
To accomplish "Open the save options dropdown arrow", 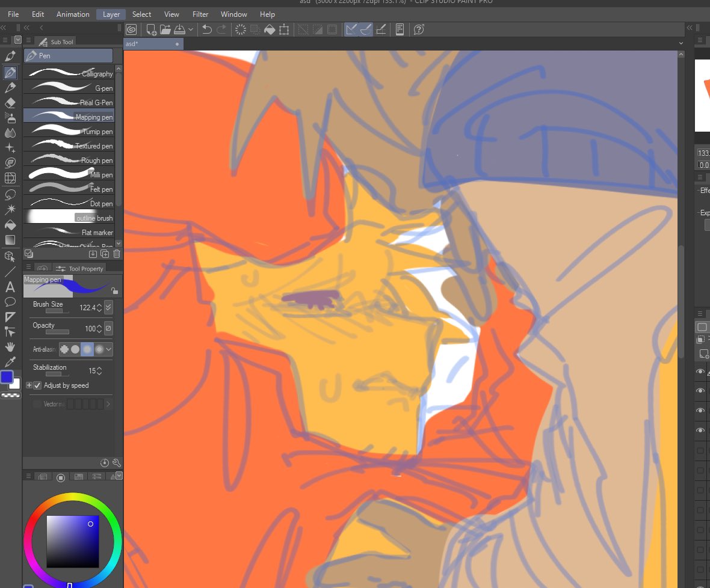I will click(191, 30).
